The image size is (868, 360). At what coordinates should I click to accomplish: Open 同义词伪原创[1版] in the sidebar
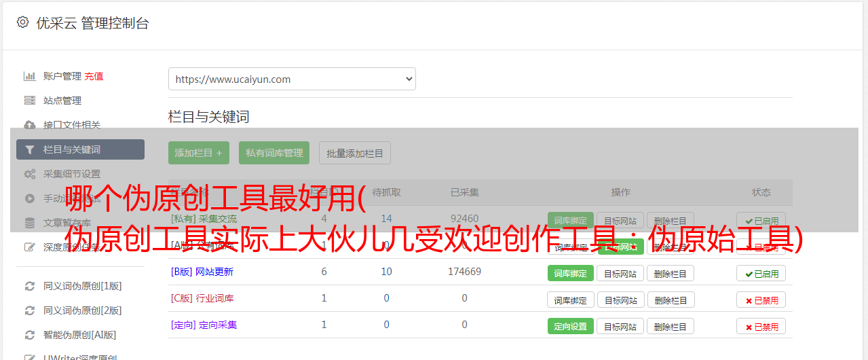click(83, 286)
